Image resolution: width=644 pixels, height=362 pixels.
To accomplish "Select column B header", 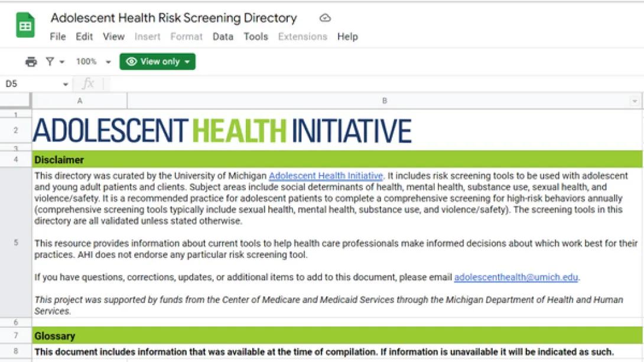I will click(x=385, y=101).
